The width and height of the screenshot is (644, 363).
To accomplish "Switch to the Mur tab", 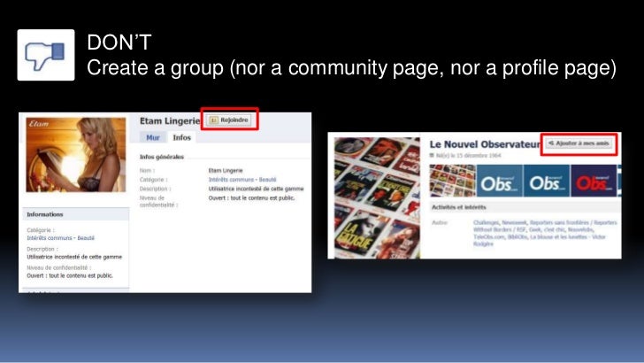I will click(x=153, y=137).
